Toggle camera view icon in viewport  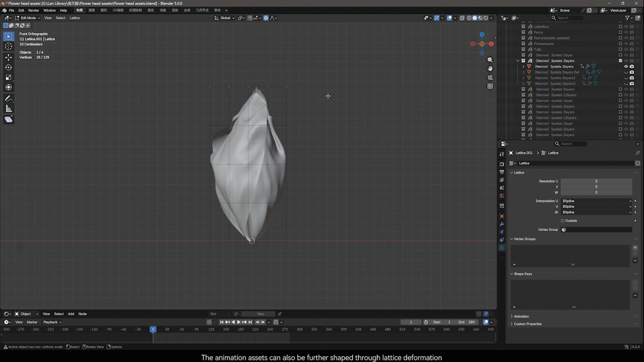490,78
